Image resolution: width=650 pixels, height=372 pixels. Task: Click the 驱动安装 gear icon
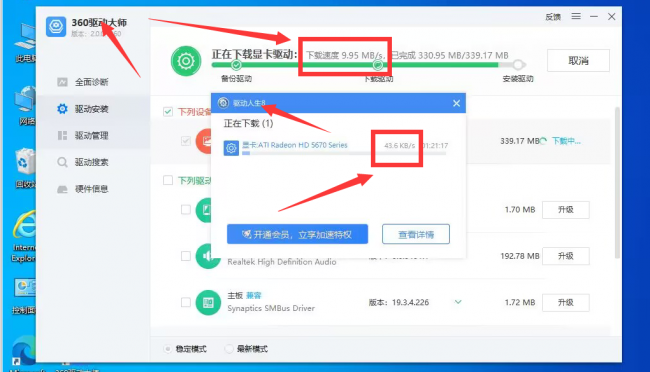pos(62,109)
